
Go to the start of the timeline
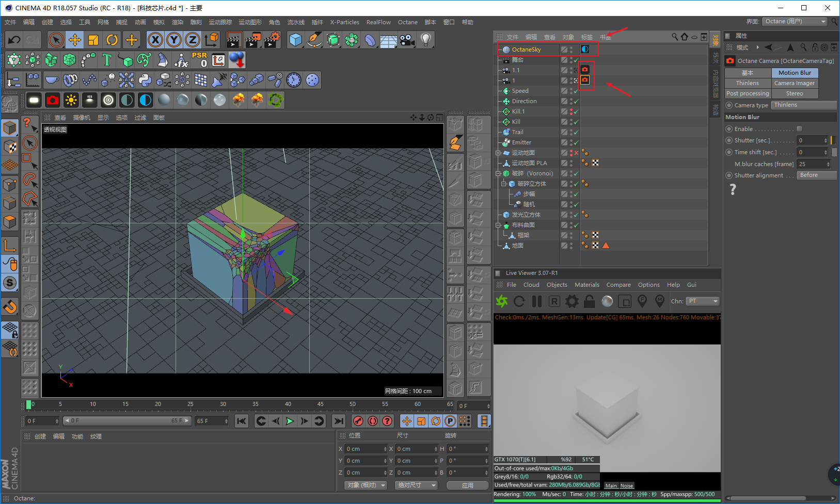point(242,421)
